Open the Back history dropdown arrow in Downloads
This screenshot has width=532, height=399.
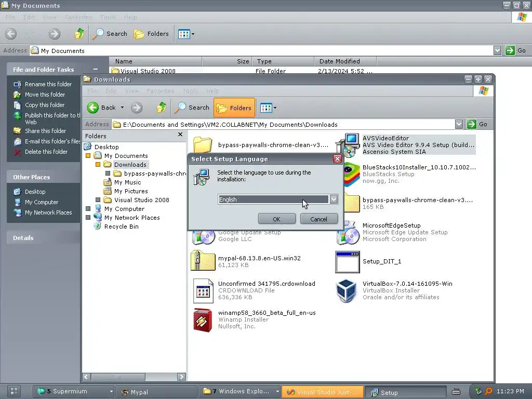coord(122,108)
